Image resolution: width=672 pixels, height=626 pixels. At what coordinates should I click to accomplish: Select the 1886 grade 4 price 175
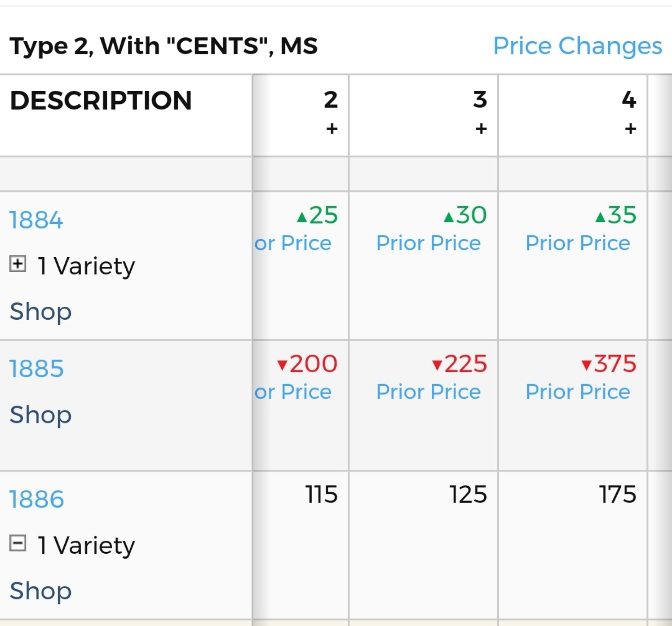[617, 494]
